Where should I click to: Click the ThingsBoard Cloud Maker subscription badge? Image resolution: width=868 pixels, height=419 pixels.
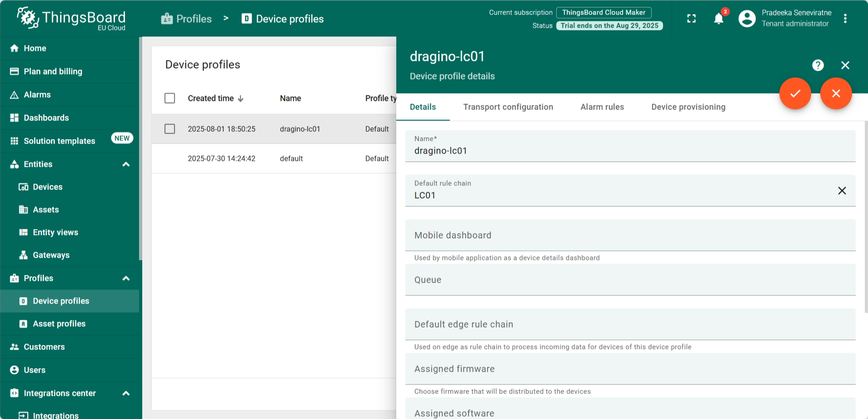604,12
